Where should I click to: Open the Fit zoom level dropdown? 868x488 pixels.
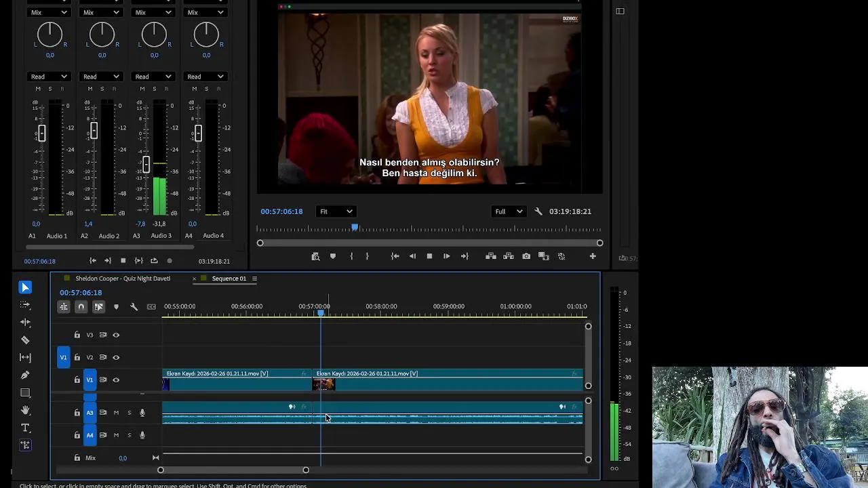pyautogui.click(x=336, y=211)
